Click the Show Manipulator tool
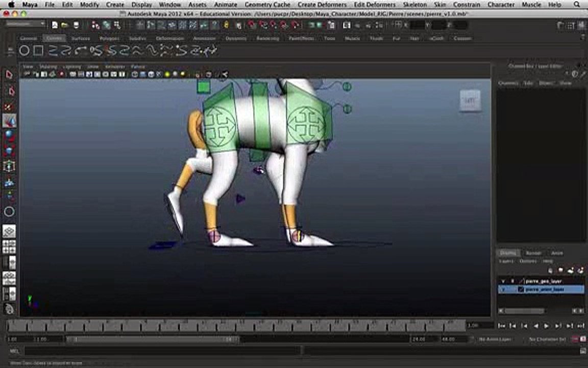This screenshot has width=588, height=368. pos(9,196)
